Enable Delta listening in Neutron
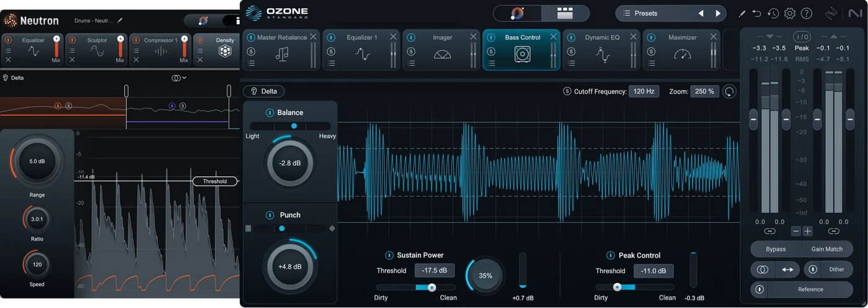This screenshot has width=868, height=308. click(14, 78)
